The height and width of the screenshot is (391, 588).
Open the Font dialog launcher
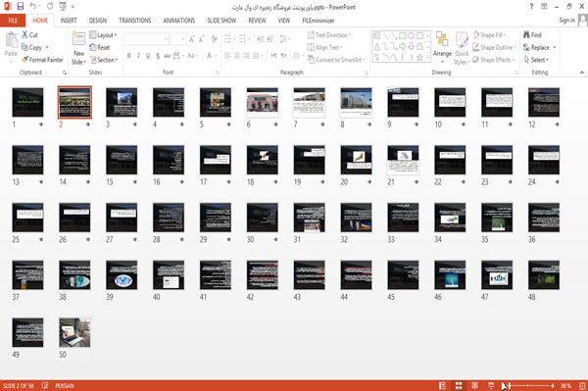pyautogui.click(x=218, y=73)
